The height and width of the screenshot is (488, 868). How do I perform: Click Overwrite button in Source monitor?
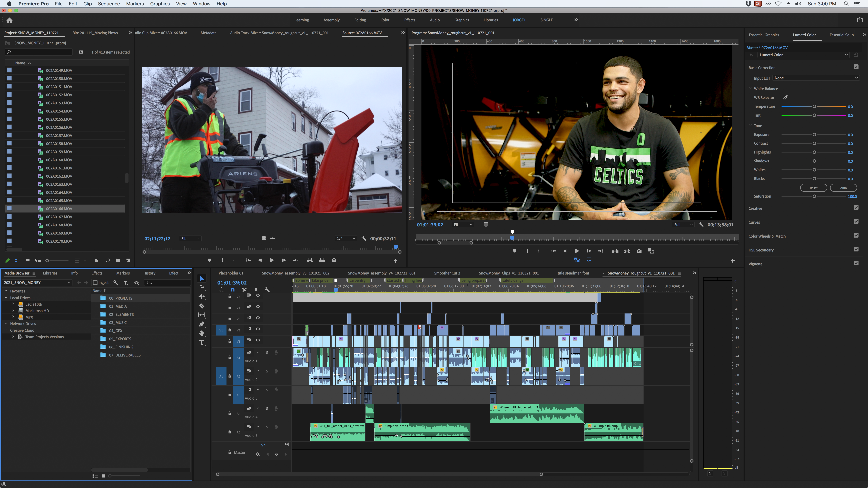322,260
